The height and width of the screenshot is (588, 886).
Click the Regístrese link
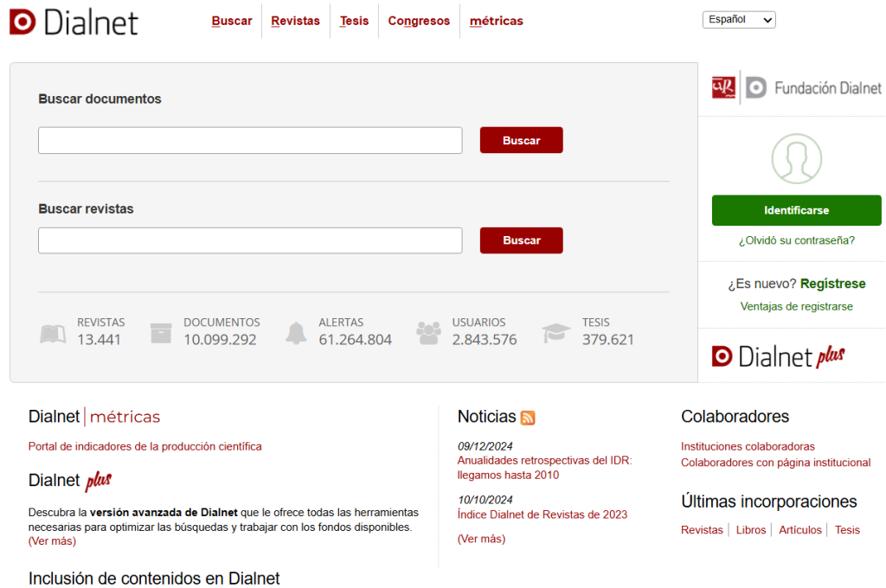point(833,284)
